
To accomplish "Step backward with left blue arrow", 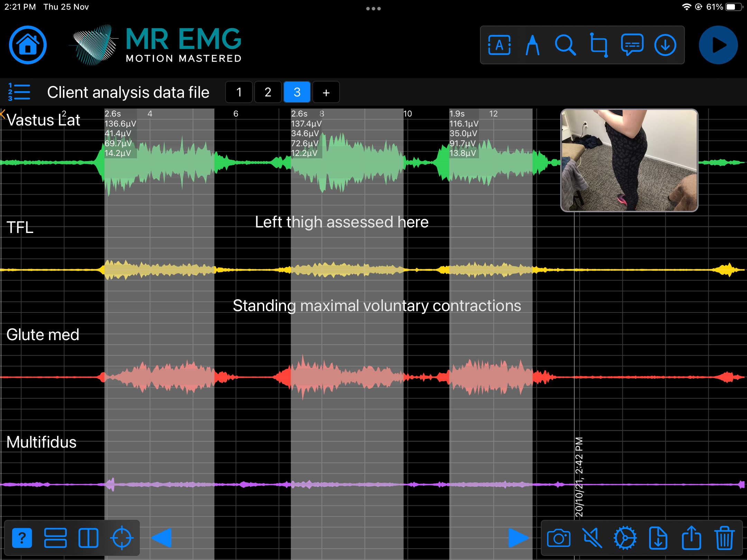I will pos(162,538).
